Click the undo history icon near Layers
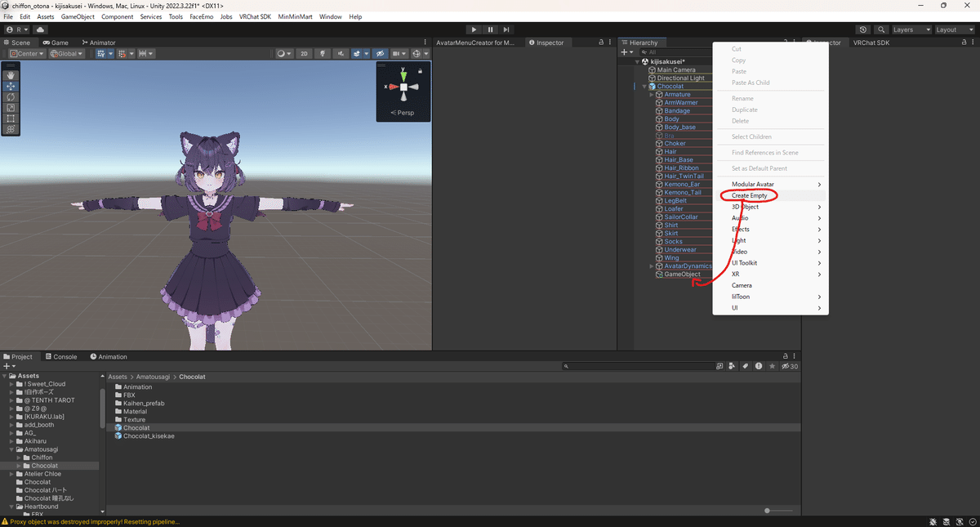Image resolution: width=980 pixels, height=527 pixels. coord(863,29)
